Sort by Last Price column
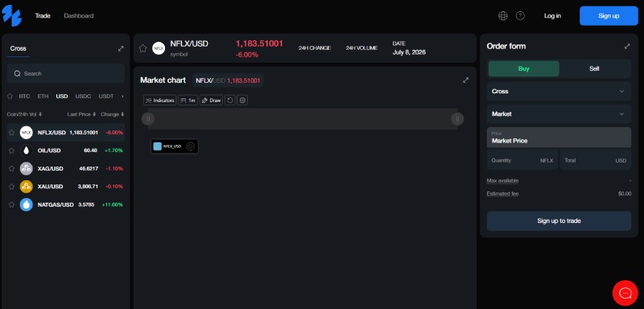 click(82, 114)
